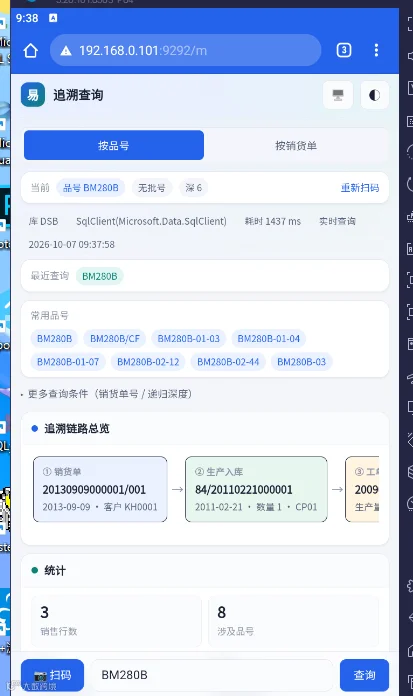Screen dimensions: 413x696
Task: Pick common item BM280B-01-07
Action: 68,362
